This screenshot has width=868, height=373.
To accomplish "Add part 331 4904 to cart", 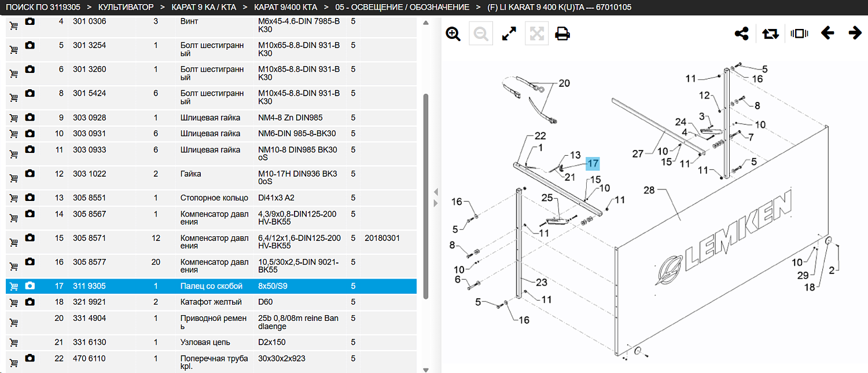I will click(x=13, y=323).
